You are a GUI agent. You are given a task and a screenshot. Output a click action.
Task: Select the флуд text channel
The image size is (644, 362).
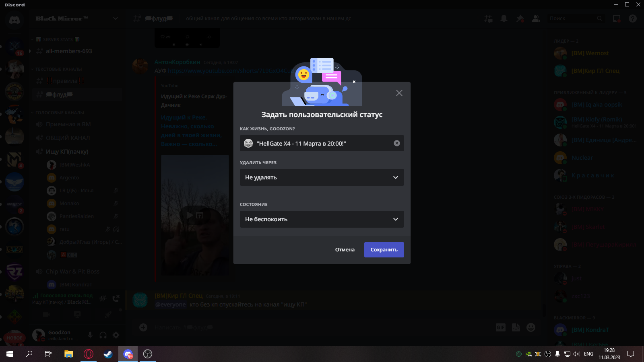click(x=77, y=95)
